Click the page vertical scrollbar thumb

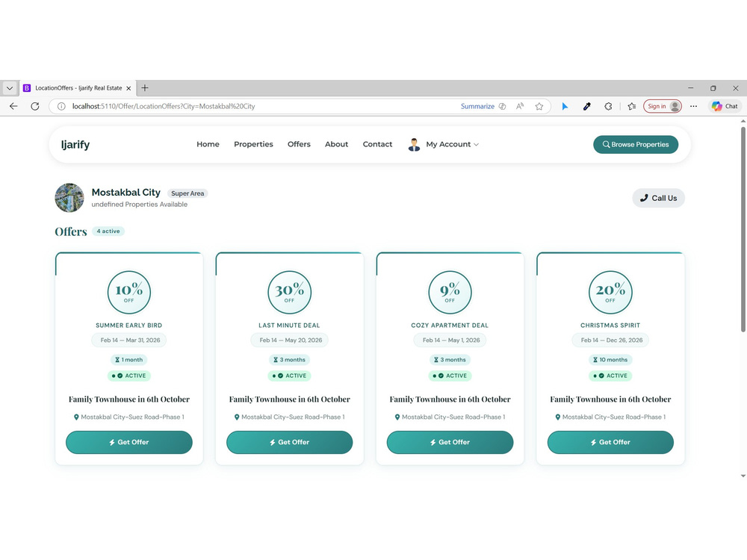(743, 228)
